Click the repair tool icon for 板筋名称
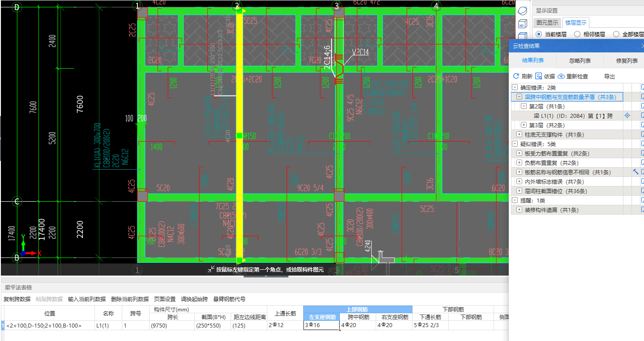Image resolution: width=644 pixels, height=341 pixels. 635,172
